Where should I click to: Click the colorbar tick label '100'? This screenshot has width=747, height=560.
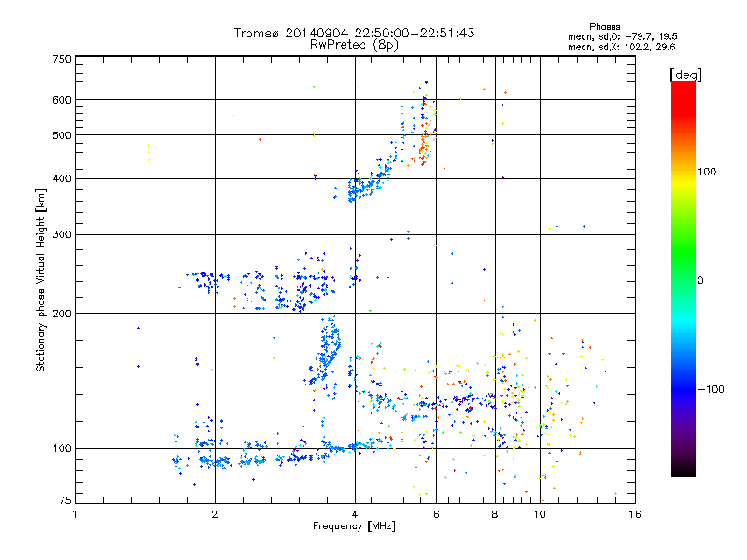tap(707, 172)
